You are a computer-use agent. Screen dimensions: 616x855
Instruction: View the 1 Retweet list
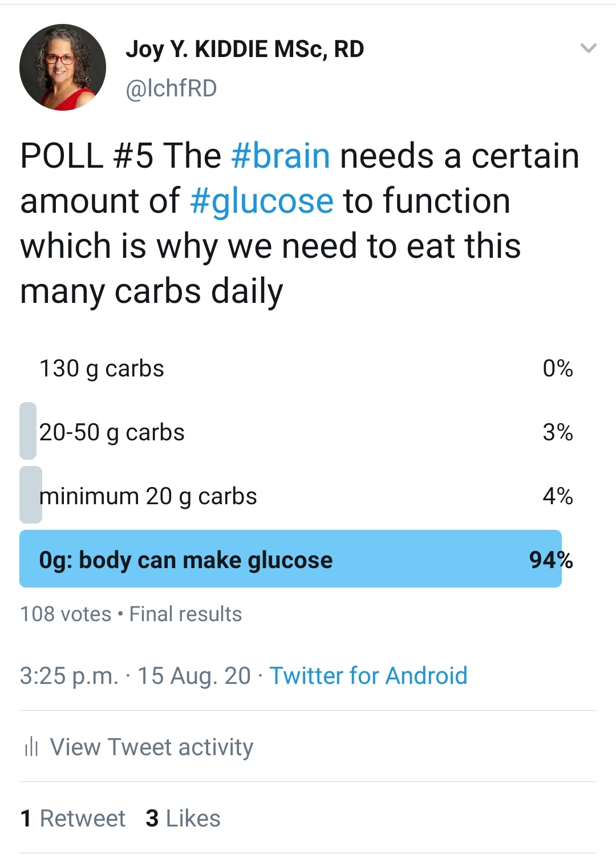(72, 818)
